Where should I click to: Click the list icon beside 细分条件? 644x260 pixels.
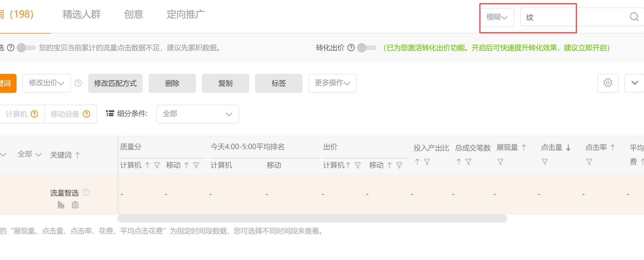pyautogui.click(x=110, y=114)
